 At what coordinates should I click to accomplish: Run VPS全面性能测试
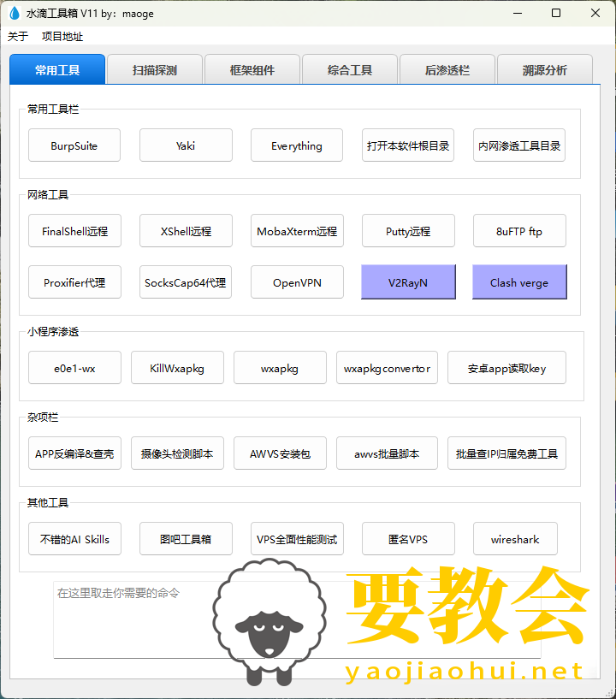[297, 539]
